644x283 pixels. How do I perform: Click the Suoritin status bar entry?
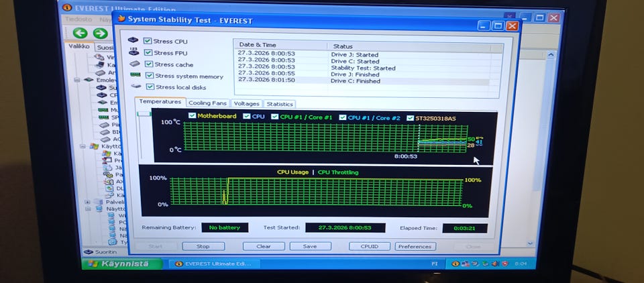[101, 251]
